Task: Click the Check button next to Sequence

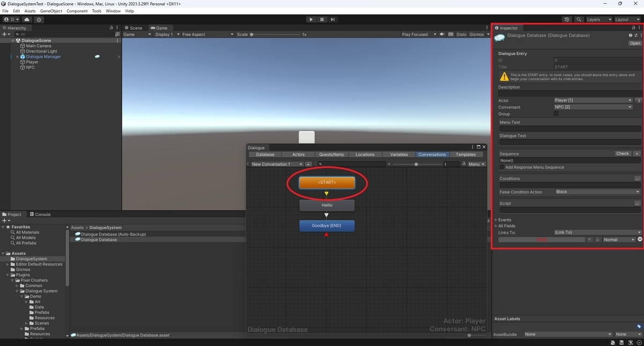Action: (x=623, y=153)
